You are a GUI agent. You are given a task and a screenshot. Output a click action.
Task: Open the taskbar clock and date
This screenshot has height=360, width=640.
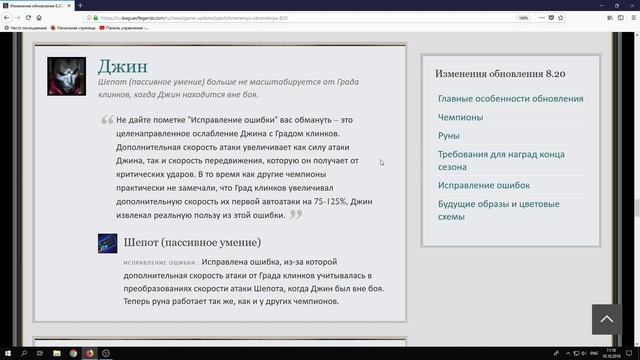point(611,353)
